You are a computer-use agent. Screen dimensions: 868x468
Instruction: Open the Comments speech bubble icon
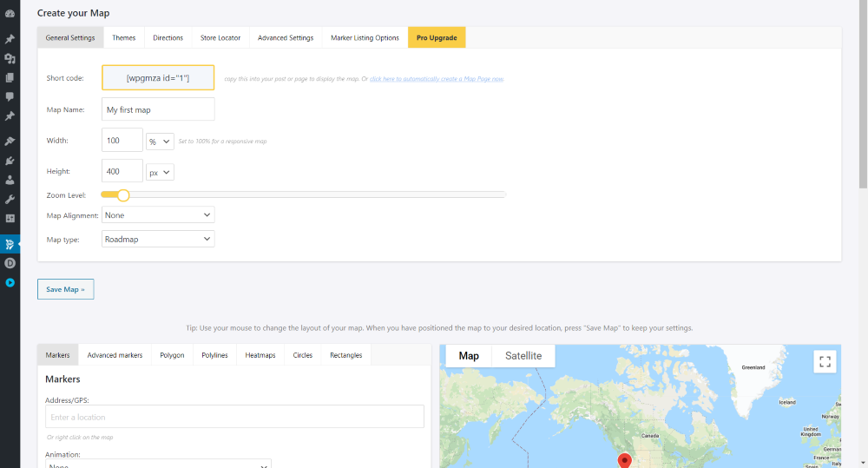pos(10,96)
